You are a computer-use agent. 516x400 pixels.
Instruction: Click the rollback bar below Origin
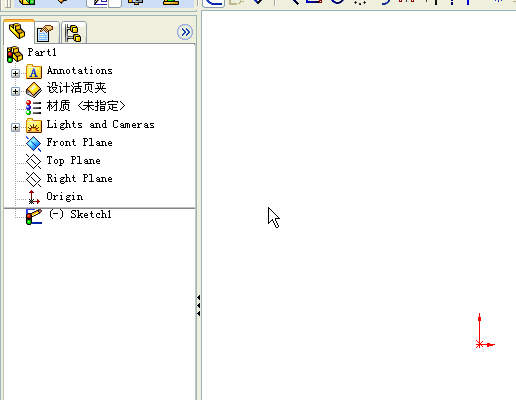tap(99, 208)
